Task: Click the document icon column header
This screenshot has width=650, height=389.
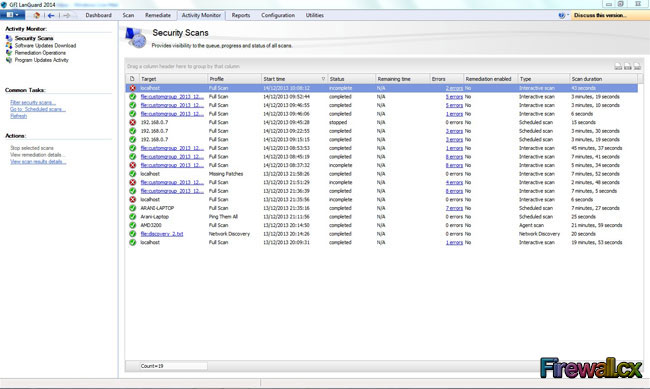Action: tap(132, 79)
